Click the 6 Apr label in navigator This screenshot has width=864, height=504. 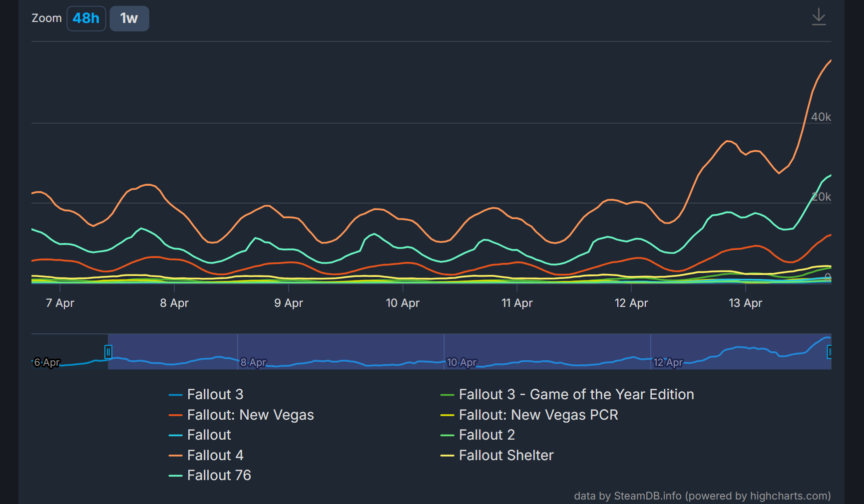coord(46,362)
